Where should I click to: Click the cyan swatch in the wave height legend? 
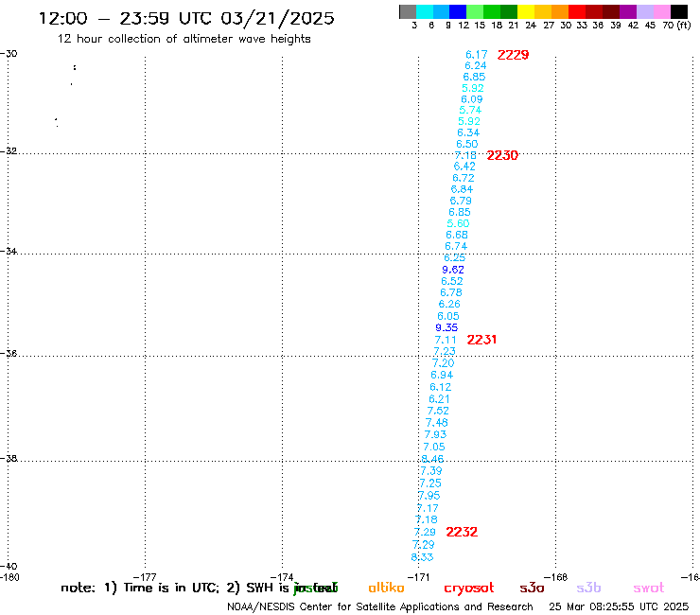point(425,11)
